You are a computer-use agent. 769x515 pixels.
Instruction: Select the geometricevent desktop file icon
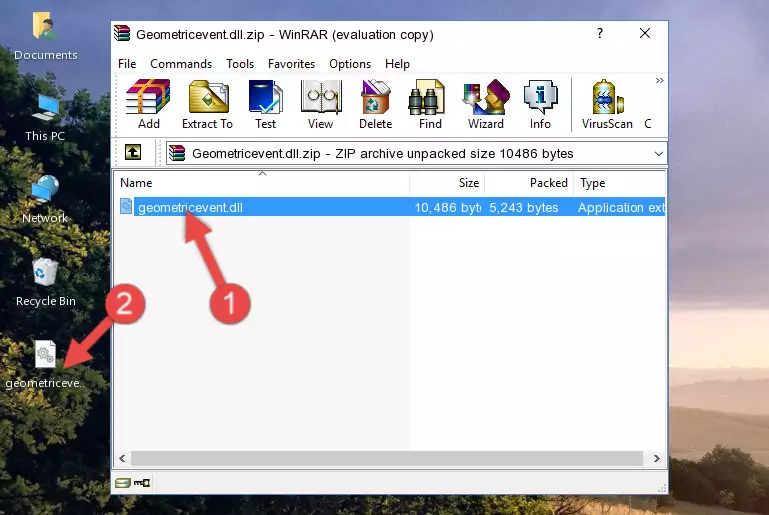click(x=45, y=364)
